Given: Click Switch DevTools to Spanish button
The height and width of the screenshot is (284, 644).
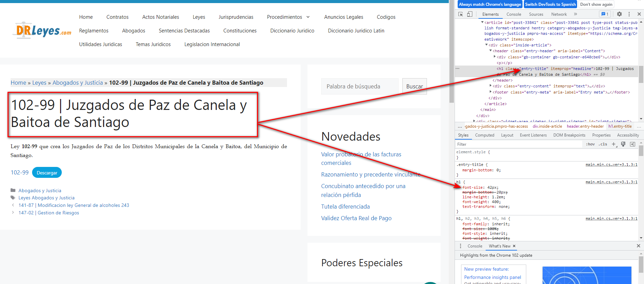Looking at the screenshot, I should click(550, 4).
